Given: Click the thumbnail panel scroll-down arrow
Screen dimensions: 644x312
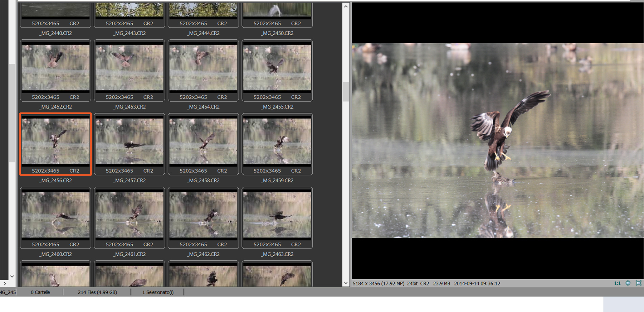Looking at the screenshot, I should (346, 283).
